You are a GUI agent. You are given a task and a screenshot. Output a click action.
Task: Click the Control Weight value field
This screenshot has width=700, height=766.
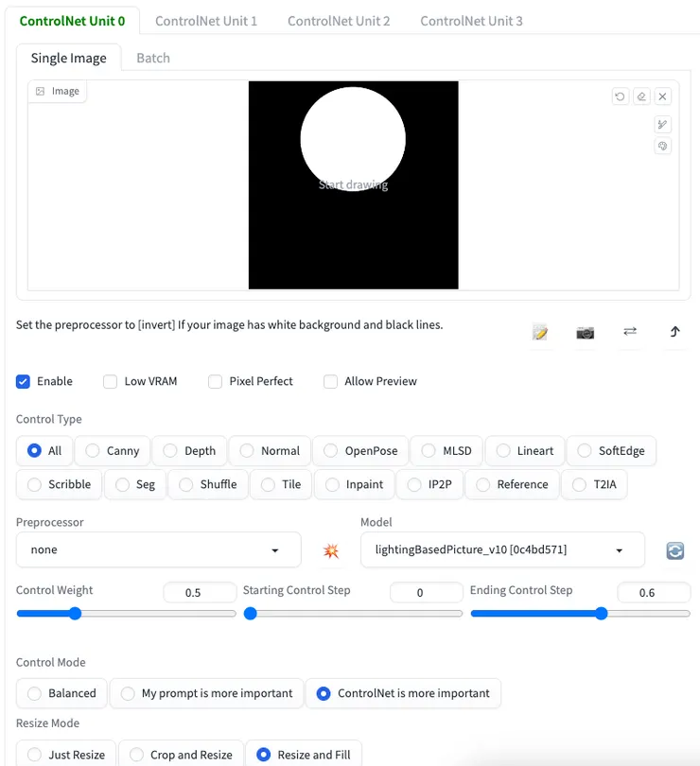coord(200,593)
